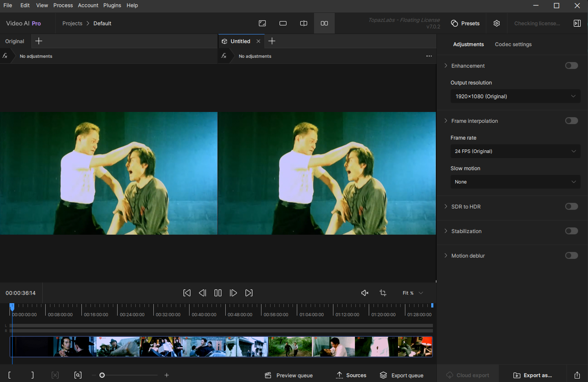Pause video playback
The width and height of the screenshot is (588, 382).
click(x=218, y=293)
